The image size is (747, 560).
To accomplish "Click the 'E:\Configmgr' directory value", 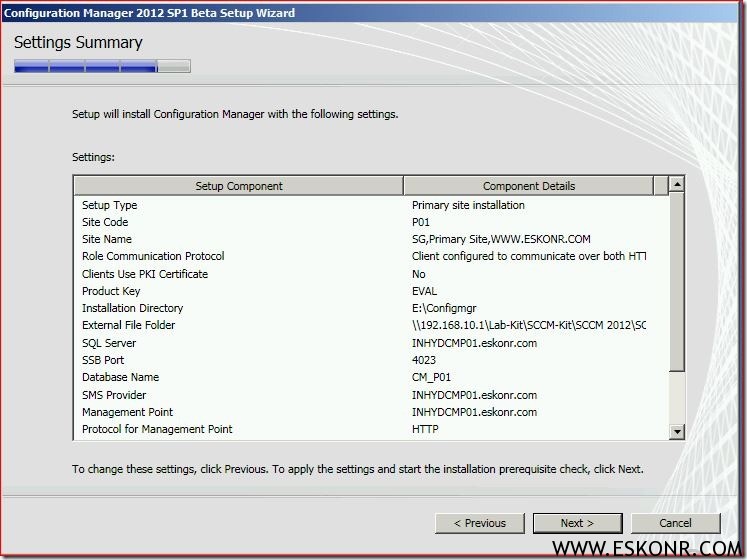I will point(444,308).
